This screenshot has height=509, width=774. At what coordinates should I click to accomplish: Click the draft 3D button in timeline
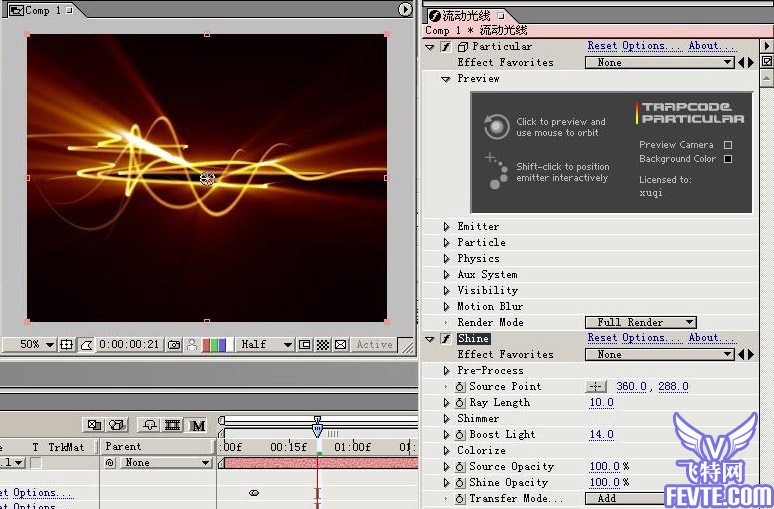click(117, 425)
